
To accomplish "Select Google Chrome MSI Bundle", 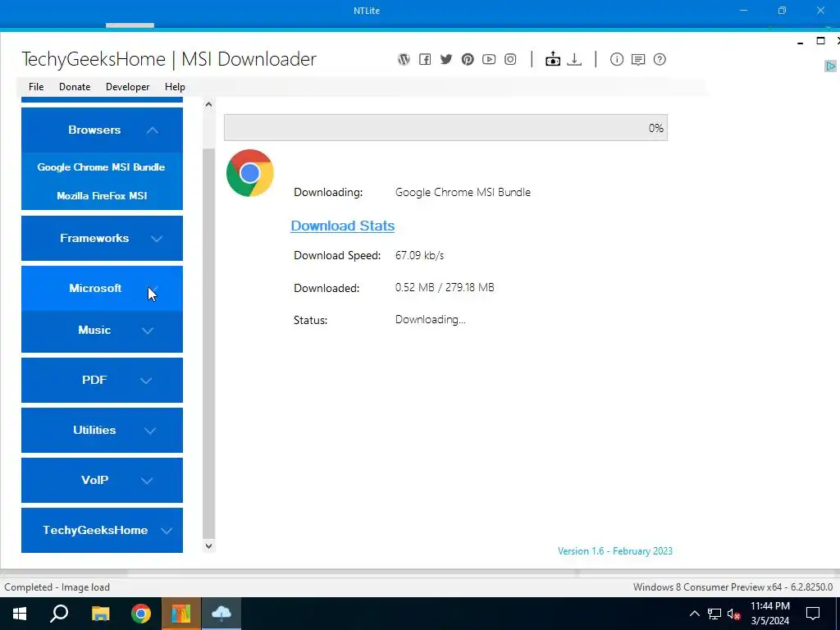I will pos(101,167).
